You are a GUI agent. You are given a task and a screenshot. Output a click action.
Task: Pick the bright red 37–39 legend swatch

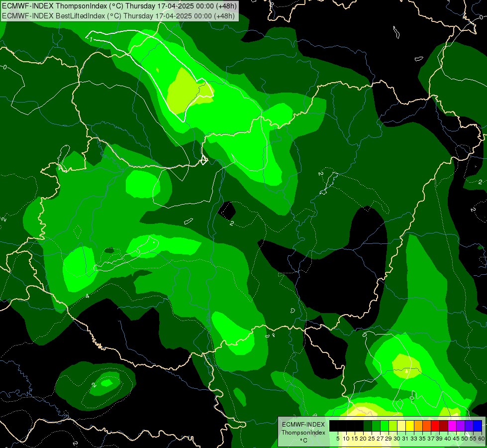[x=435, y=426]
